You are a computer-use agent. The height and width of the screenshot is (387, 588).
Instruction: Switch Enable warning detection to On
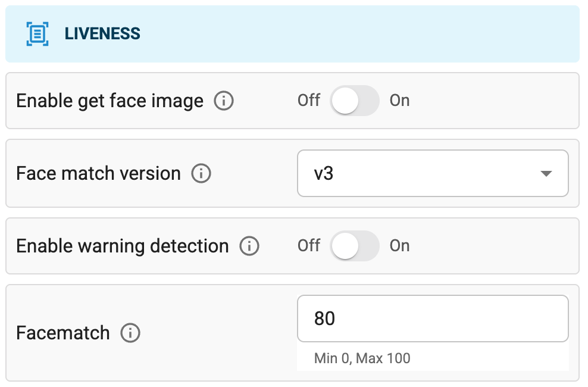pyautogui.click(x=354, y=246)
